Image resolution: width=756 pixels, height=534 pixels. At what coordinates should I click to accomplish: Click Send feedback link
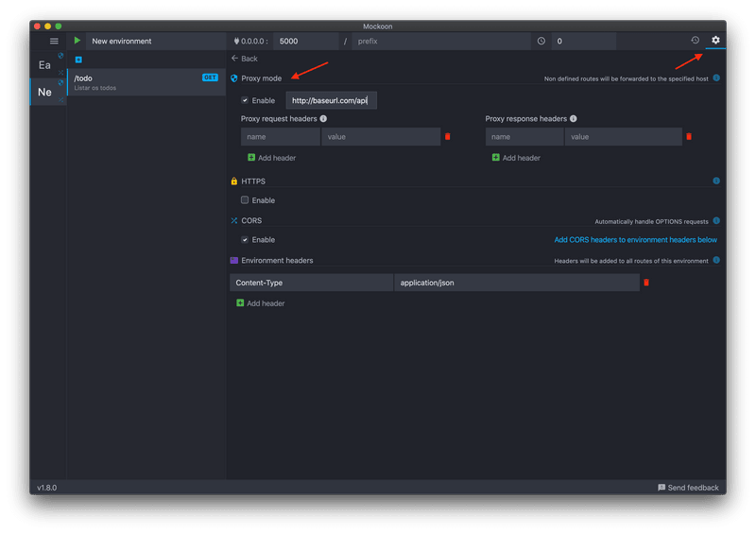[688, 488]
